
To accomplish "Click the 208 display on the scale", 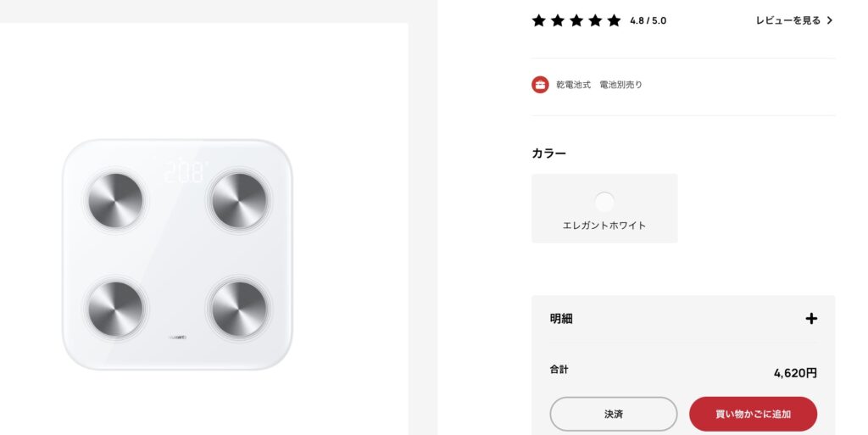I will (186, 171).
